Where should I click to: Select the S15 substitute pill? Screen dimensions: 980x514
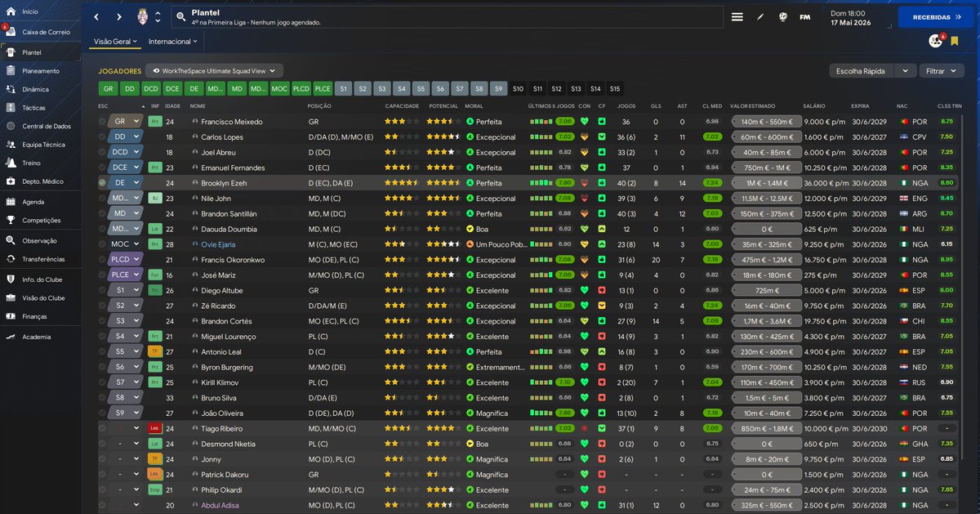pos(614,88)
